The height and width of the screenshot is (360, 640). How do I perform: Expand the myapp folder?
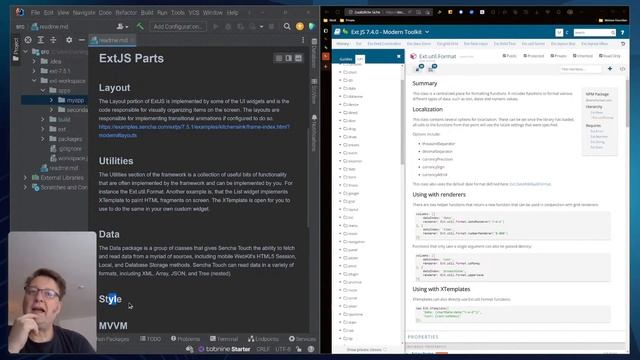click(x=51, y=100)
